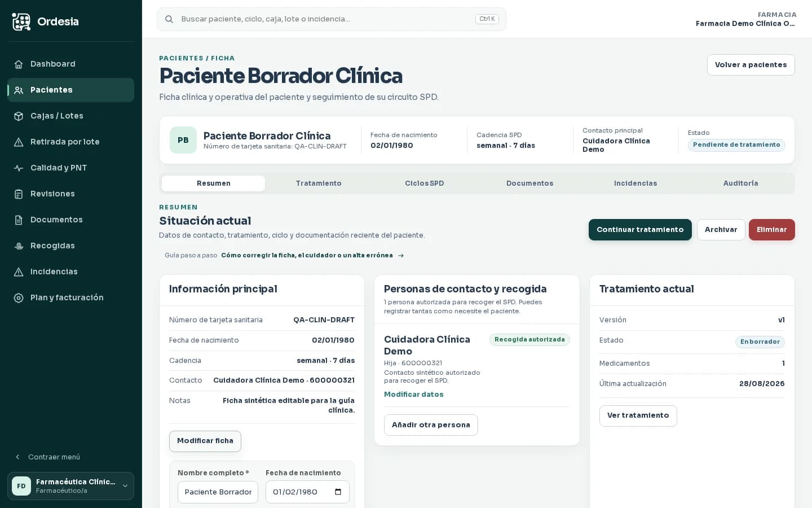Screen dimensions: 812x508
Task: Open Dashboard via its home icon
Action: point(19,64)
